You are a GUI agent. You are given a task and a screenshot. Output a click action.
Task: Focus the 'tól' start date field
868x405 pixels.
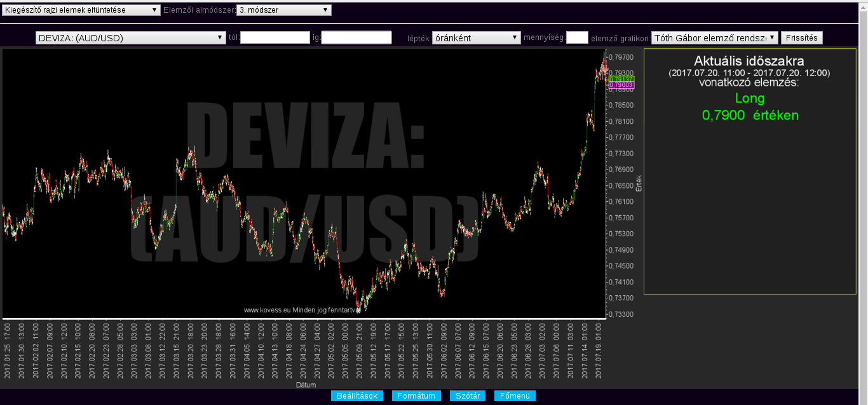tap(275, 38)
